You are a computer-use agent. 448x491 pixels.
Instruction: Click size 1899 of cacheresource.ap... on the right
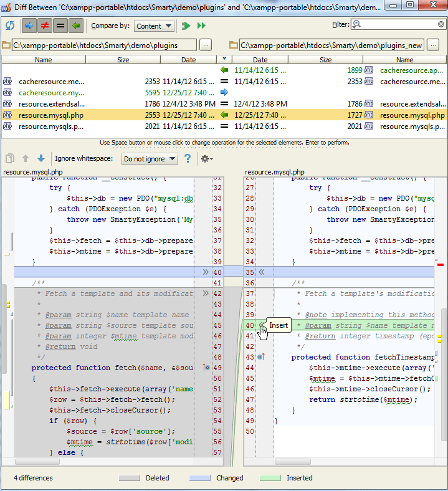[355, 70]
